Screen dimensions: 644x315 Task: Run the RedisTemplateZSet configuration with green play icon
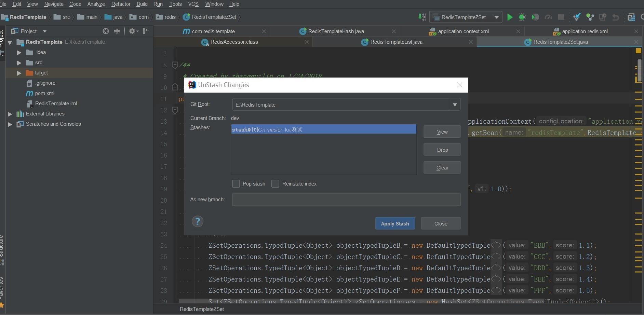510,17
